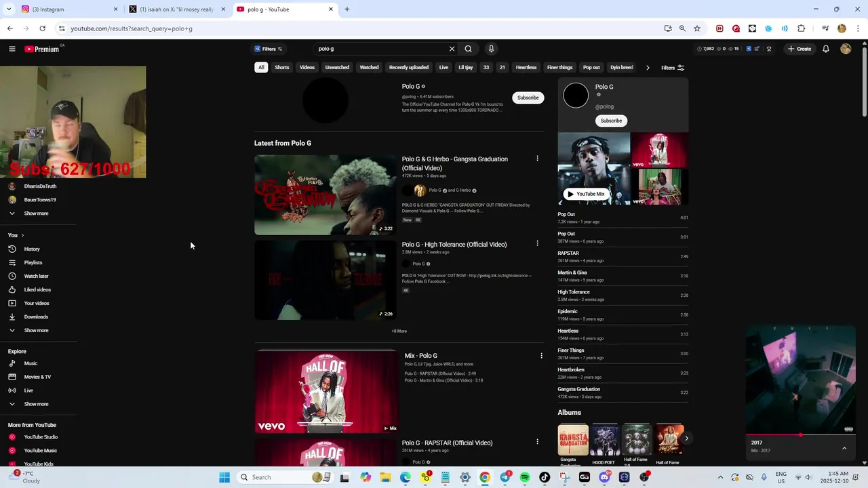Select the Lil tjay filter chip
Viewport: 868px width, 488px height.
(465, 68)
